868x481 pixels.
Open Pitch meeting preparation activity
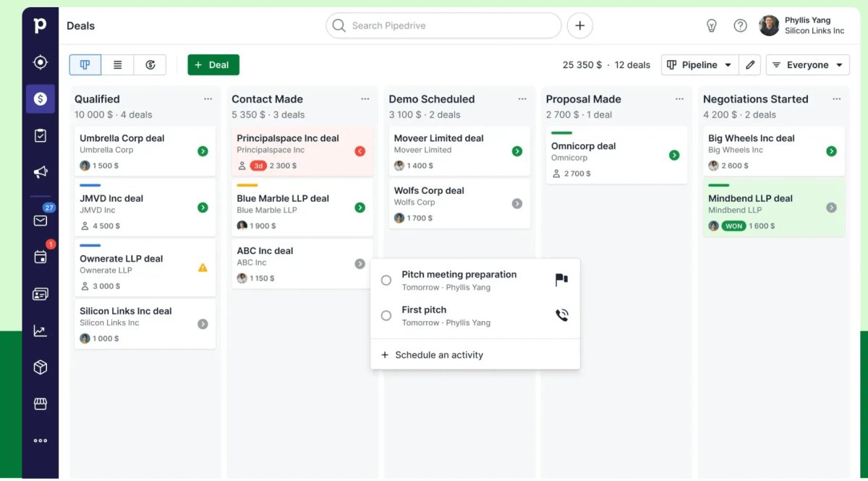[x=459, y=275]
